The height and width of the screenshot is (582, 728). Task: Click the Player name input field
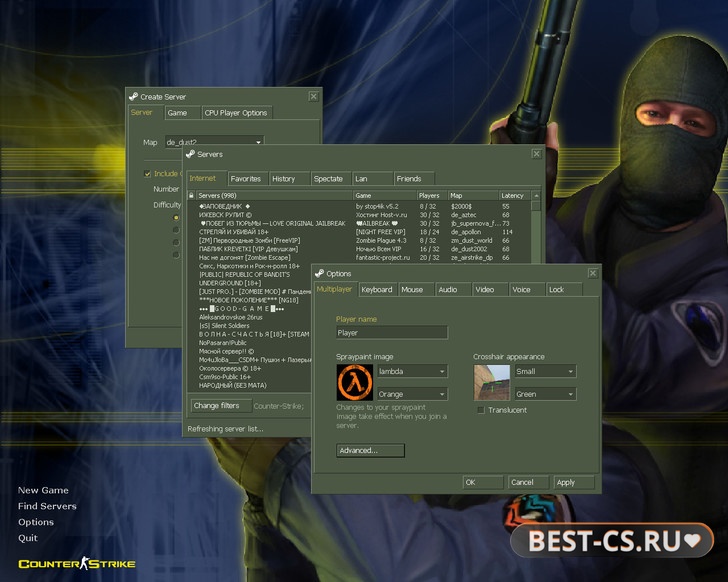(392, 332)
